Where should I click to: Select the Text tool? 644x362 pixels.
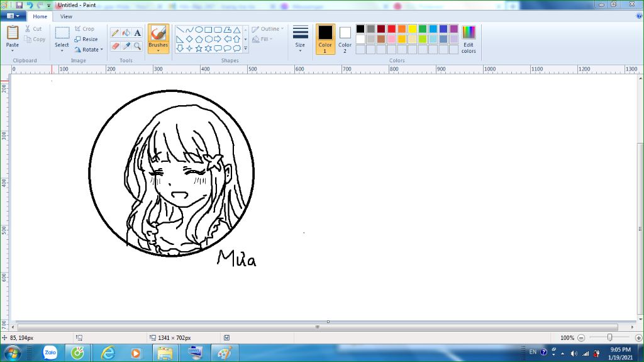(x=138, y=33)
